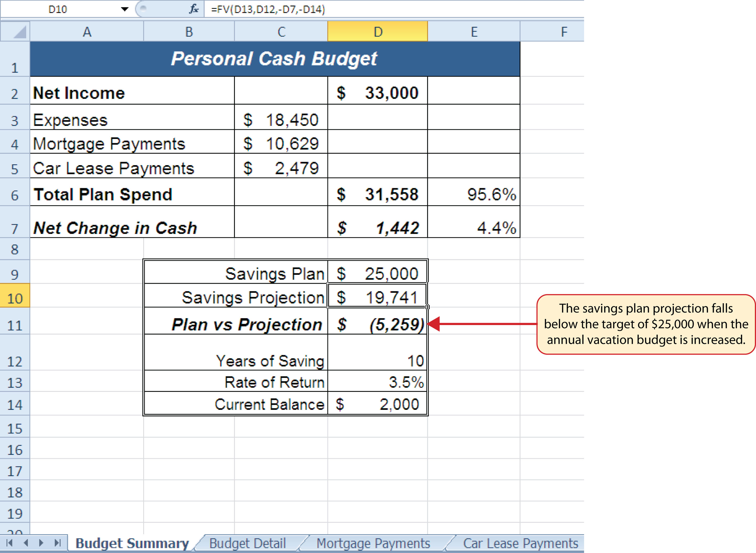
Task: Click the Expenses label cell
Action: (132, 117)
